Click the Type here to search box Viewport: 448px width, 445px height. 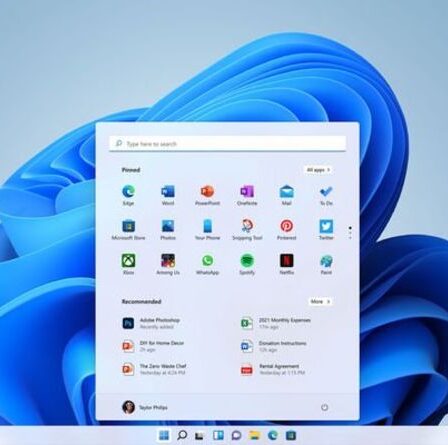click(228, 144)
